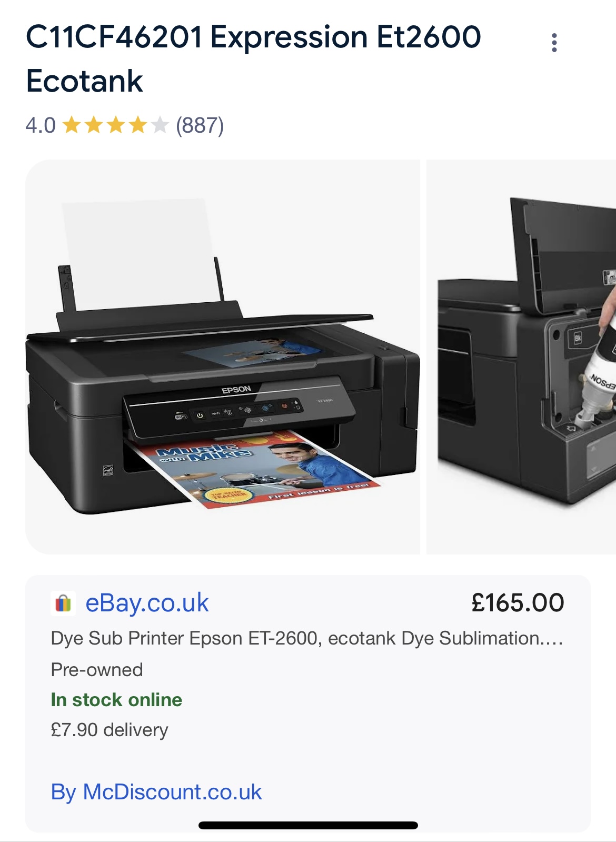The image size is (616, 842).
Task: Click the first gold rating star
Action: [72, 125]
